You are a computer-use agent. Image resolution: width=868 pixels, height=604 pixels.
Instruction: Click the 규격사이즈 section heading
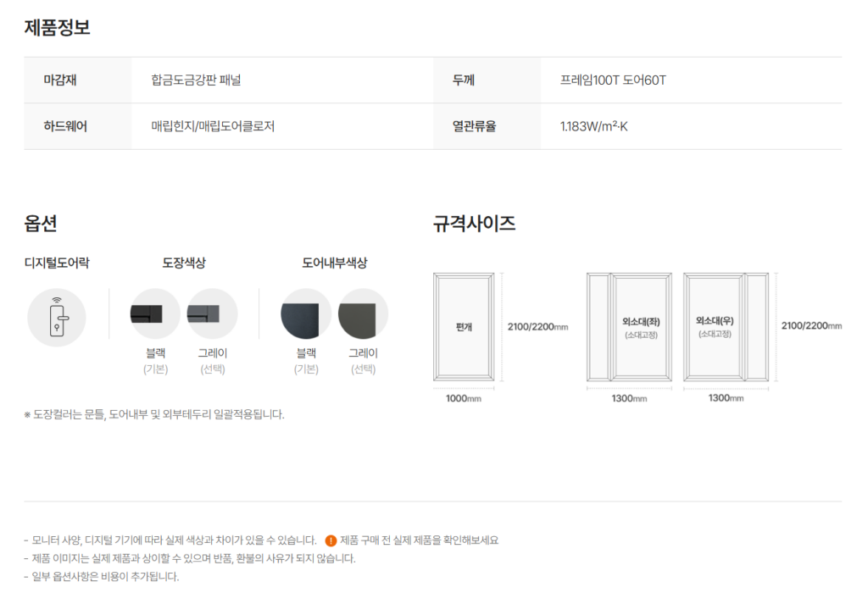click(474, 224)
